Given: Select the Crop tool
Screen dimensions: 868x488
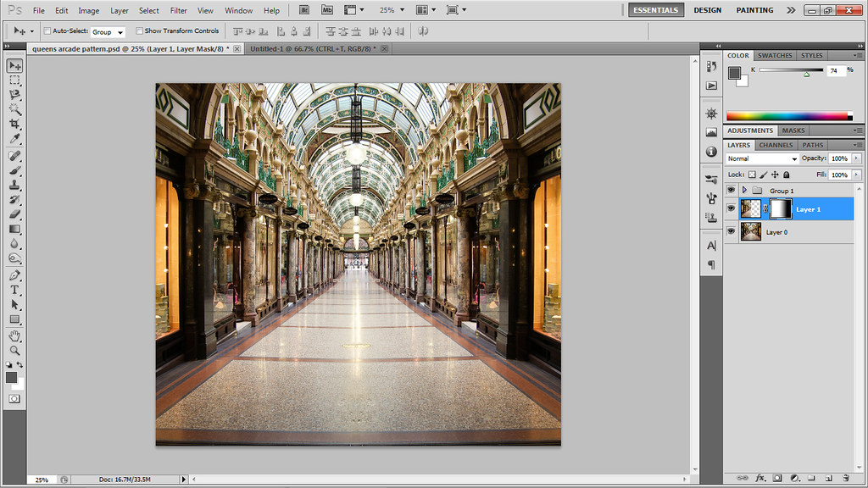Looking at the screenshot, I should [14, 125].
